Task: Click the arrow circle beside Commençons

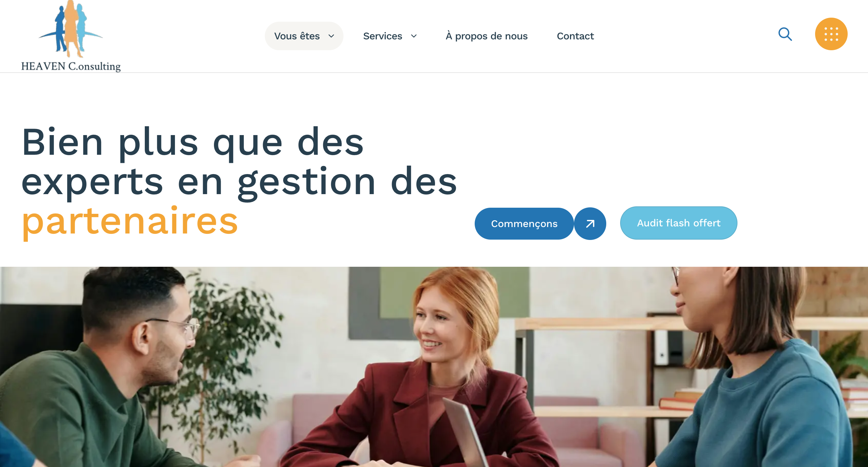Action: 590,224
